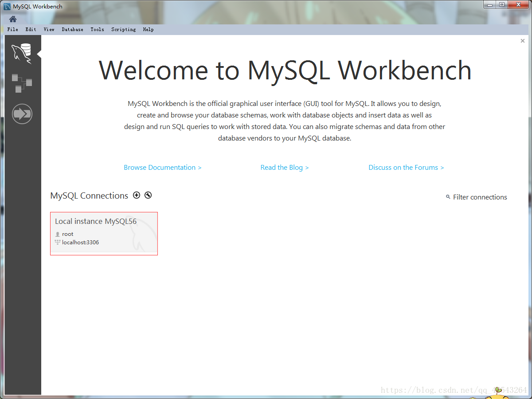Image resolution: width=532 pixels, height=399 pixels.
Task: Click the Welcome to MySQL Workbench heading
Action: click(285, 70)
